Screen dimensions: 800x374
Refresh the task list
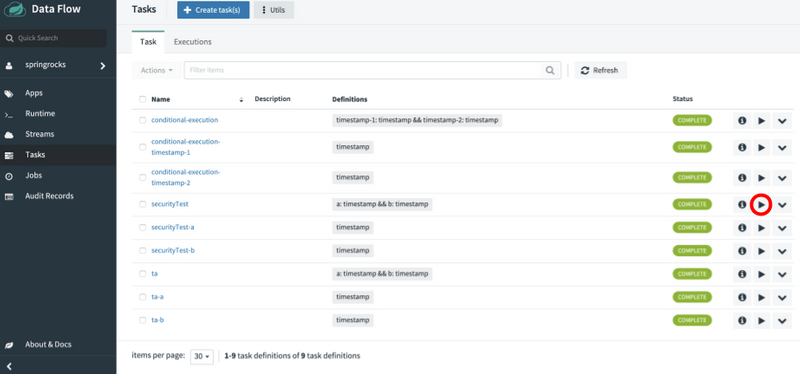click(600, 70)
